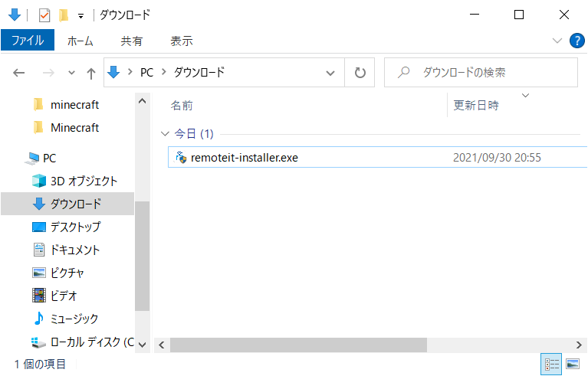Click the PC computer icon in sidebar
This screenshot has width=588, height=376.
32,159
